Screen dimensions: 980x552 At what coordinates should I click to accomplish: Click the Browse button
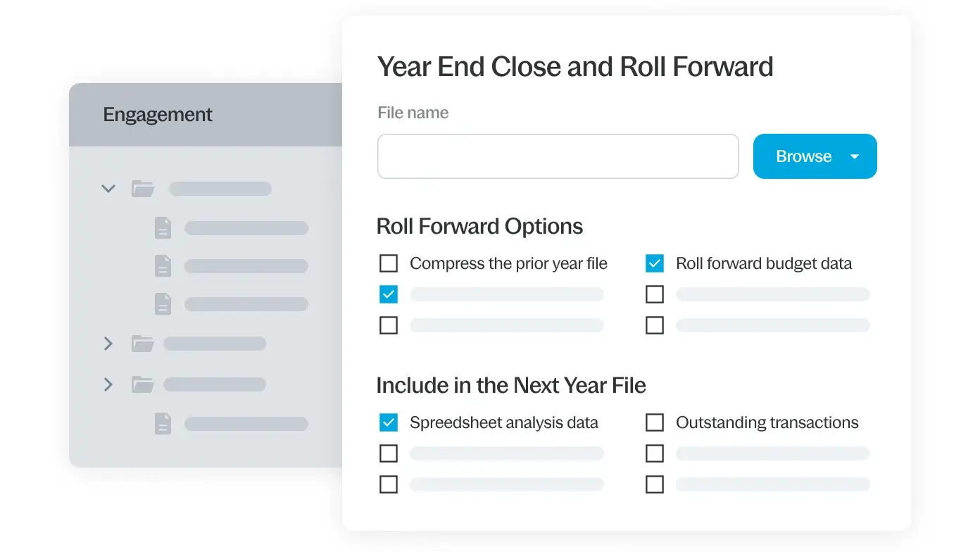(803, 156)
